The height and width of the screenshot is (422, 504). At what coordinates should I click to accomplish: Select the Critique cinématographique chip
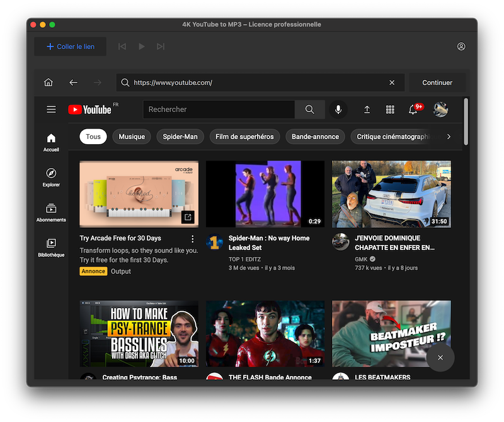394,137
